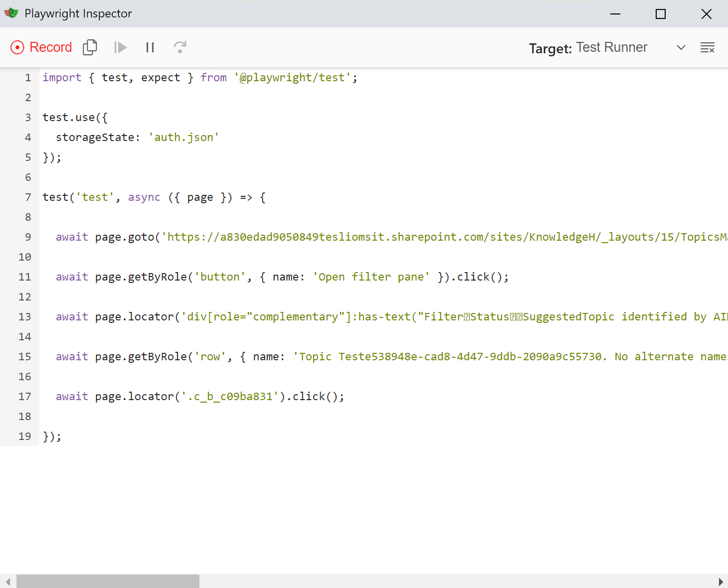Click the '.c_b_c09ba831' locator line
The height and width of the screenshot is (588, 728).
pyautogui.click(x=200, y=396)
